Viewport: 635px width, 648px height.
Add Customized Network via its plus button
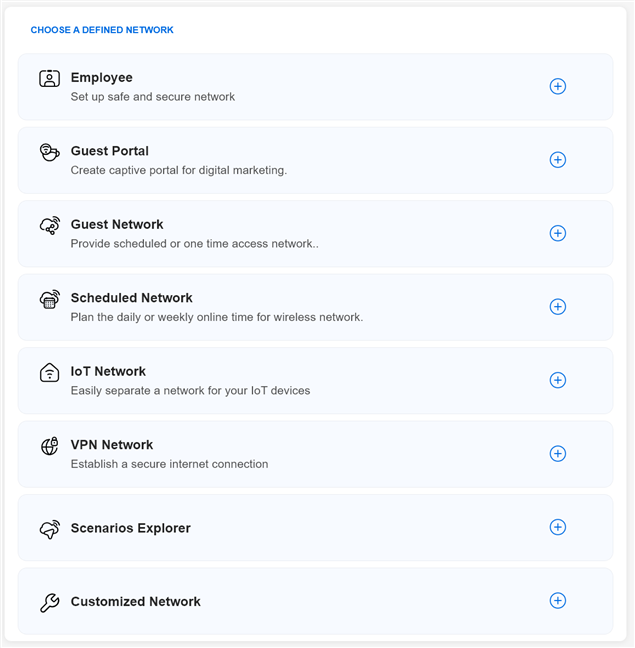[558, 601]
